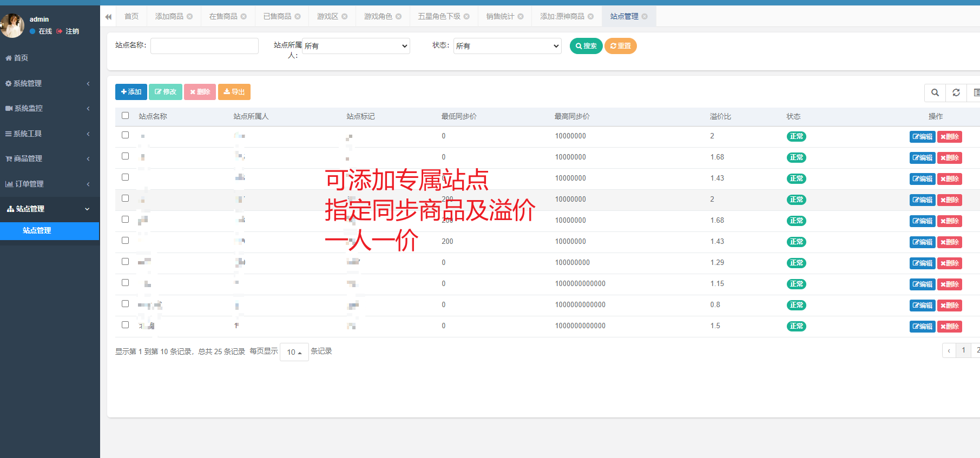
Task: Open the records-per-page 10 dropdown
Action: [294, 352]
